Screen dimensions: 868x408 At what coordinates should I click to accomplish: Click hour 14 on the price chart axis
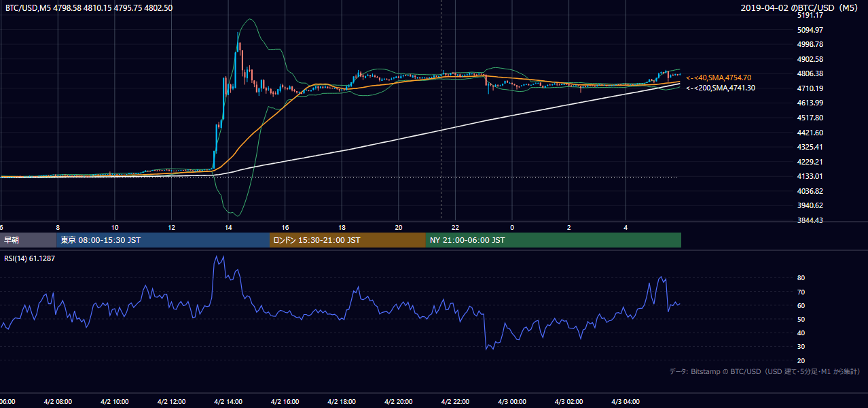click(228, 227)
